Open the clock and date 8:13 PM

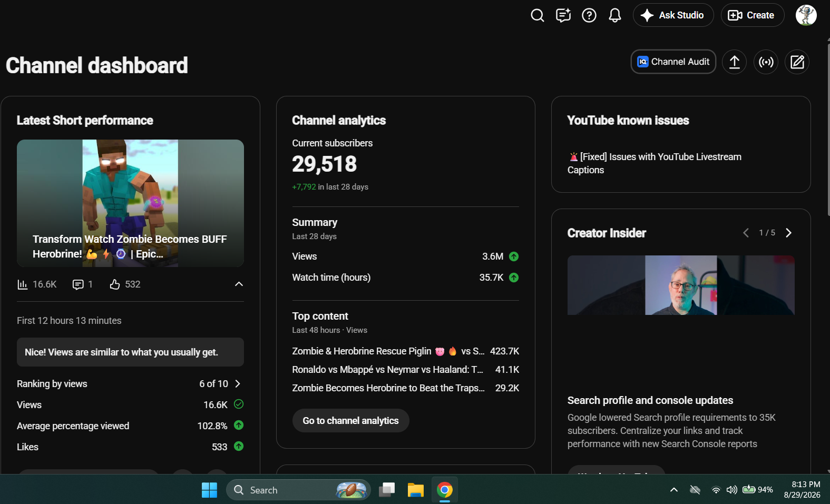click(x=802, y=490)
